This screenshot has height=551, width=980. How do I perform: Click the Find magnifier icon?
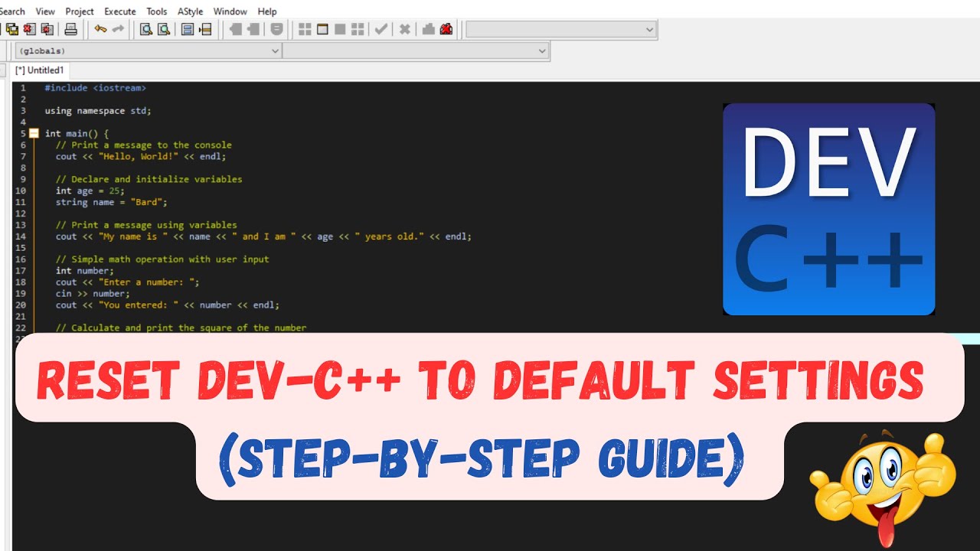coord(145,29)
